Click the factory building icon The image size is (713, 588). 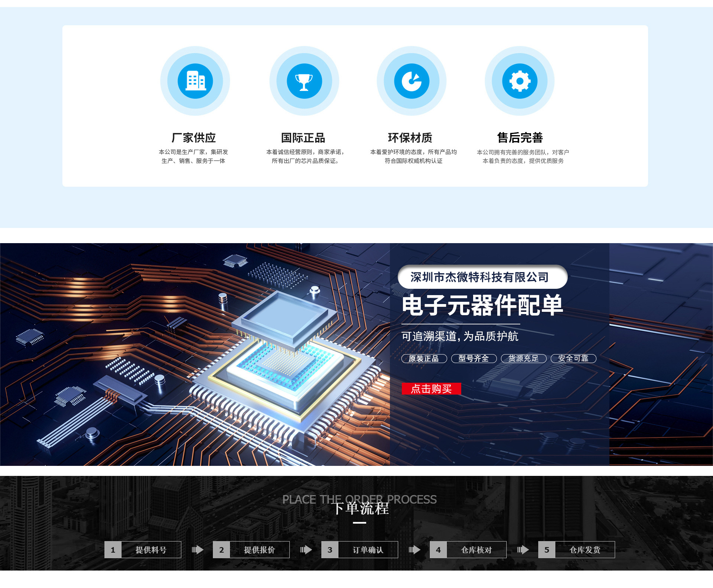pos(195,81)
